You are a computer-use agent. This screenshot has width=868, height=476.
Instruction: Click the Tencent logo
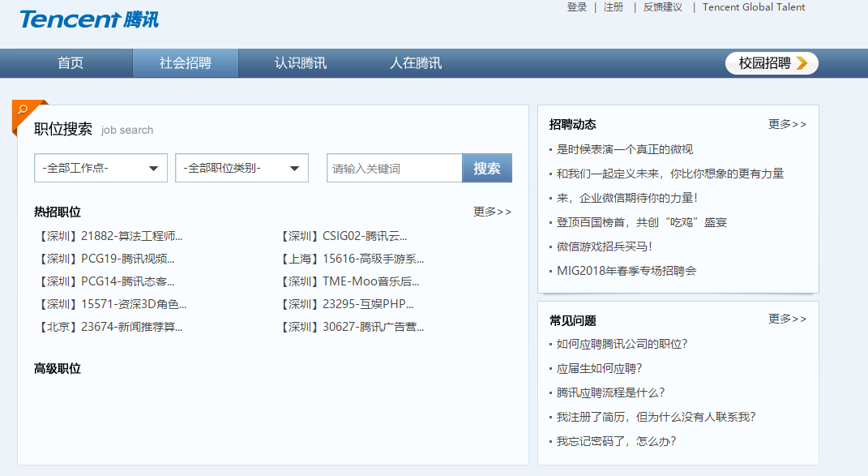click(90, 20)
